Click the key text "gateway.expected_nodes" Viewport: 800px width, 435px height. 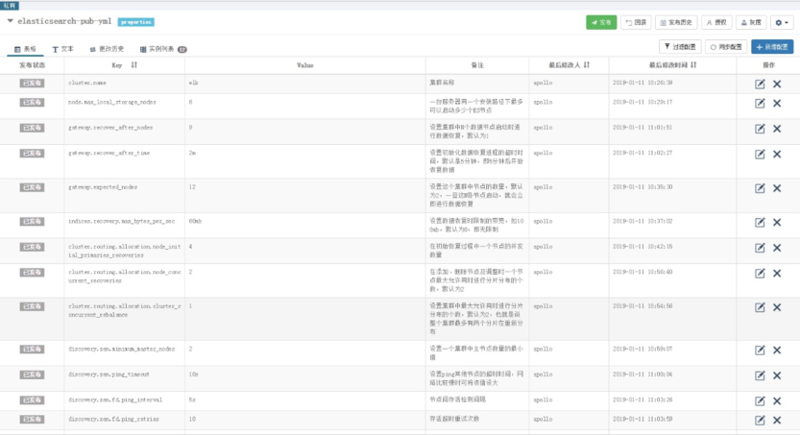103,187
